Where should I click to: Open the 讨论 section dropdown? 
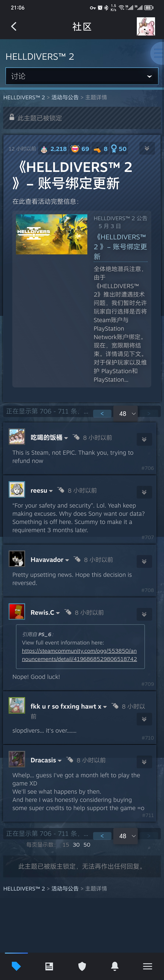(x=82, y=76)
